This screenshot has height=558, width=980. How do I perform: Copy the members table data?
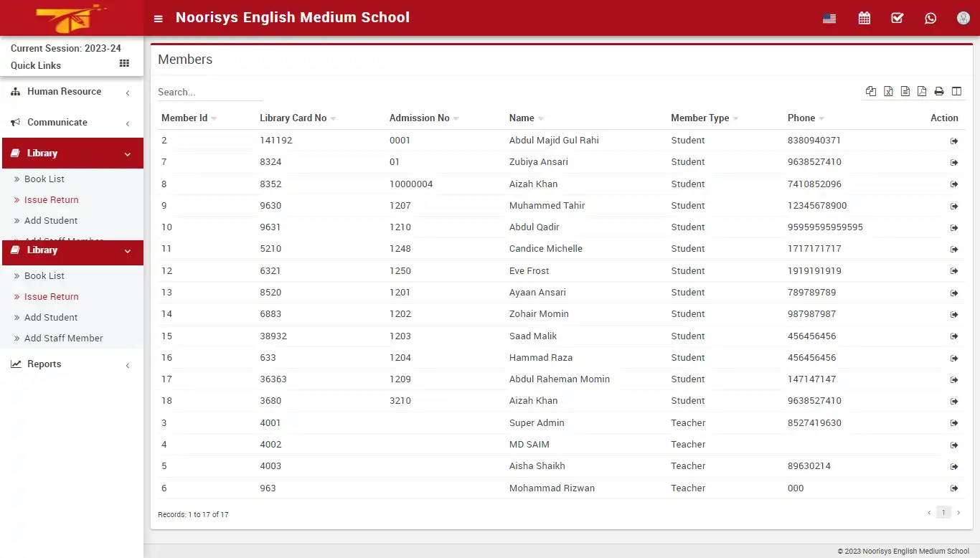[871, 91]
